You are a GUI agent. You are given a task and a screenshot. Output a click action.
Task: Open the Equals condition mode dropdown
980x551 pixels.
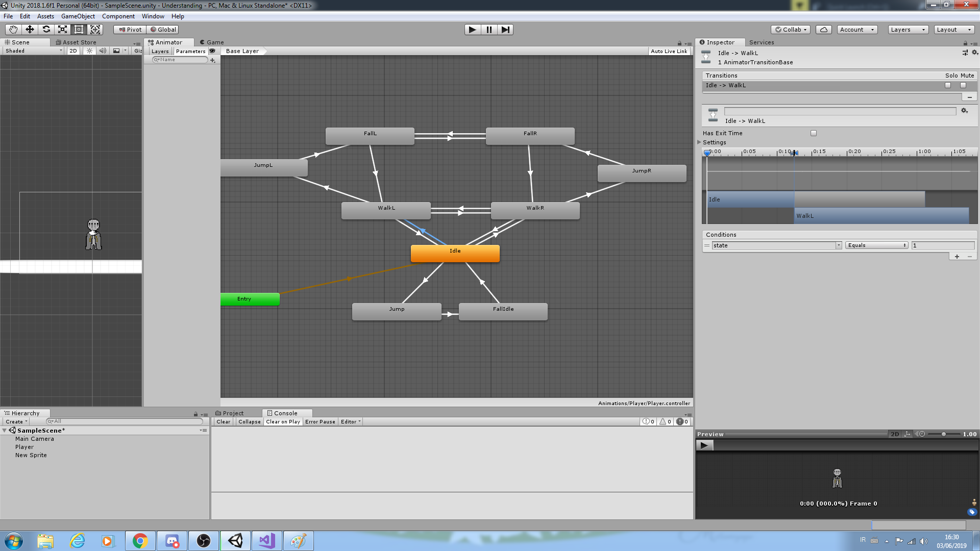click(877, 245)
